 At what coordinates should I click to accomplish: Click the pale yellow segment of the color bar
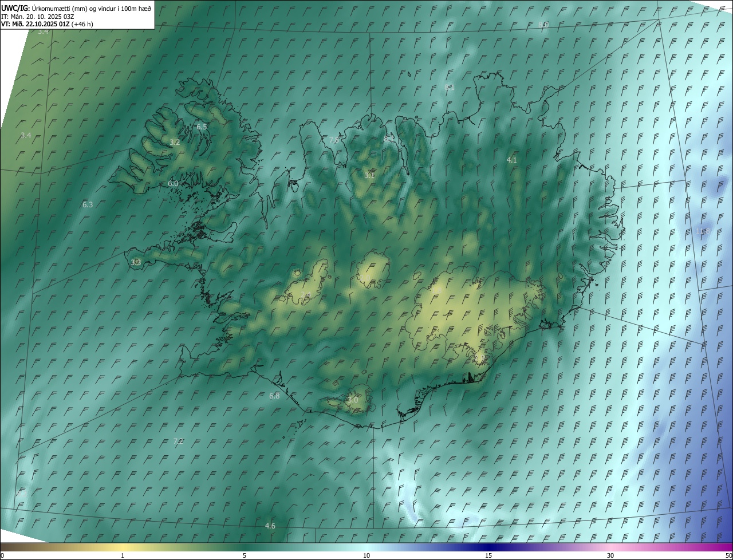(x=123, y=547)
